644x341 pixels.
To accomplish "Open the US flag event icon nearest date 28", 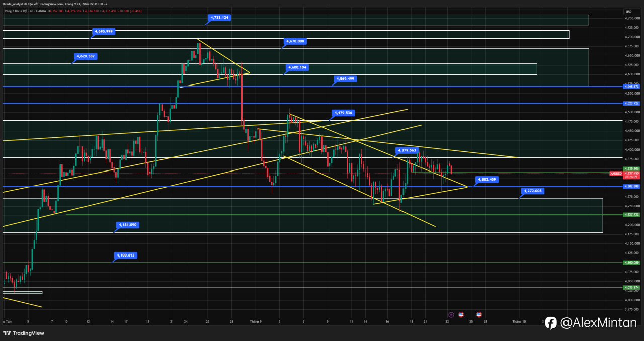I will tap(479, 315).
